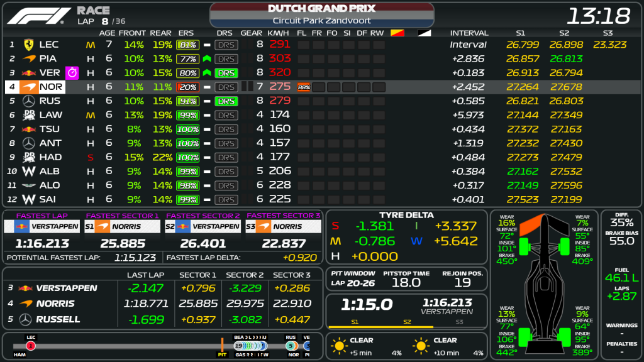Click the Fuel 46.1 L value
The width and height of the screenshot is (644, 362).
click(x=621, y=278)
